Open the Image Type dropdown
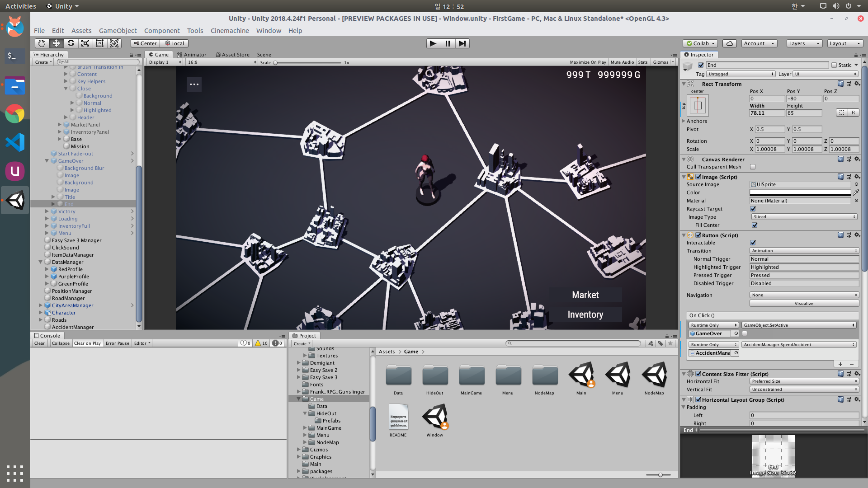 point(804,217)
